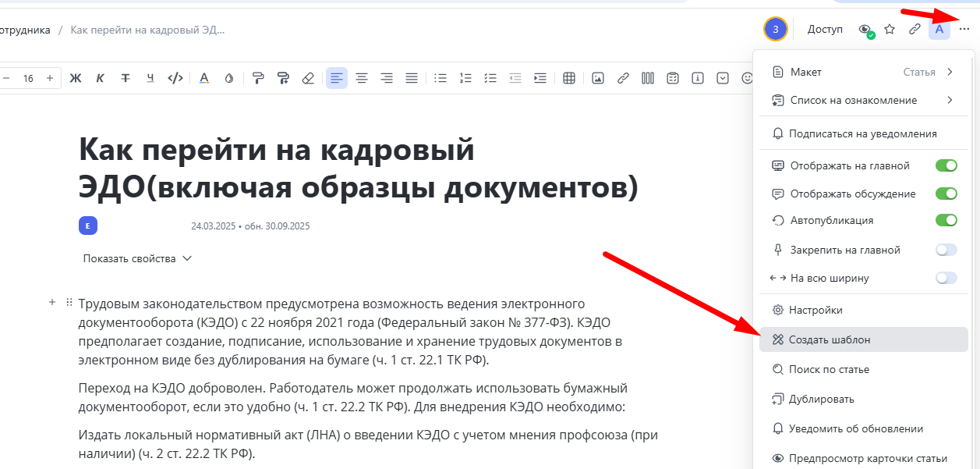Toggle bold formatting with the Ж icon
980x469 pixels.
(76, 77)
